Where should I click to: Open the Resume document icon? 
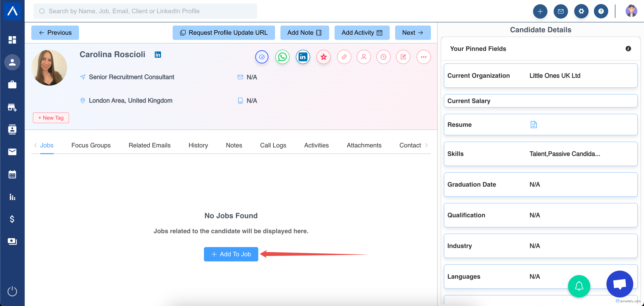(534, 125)
